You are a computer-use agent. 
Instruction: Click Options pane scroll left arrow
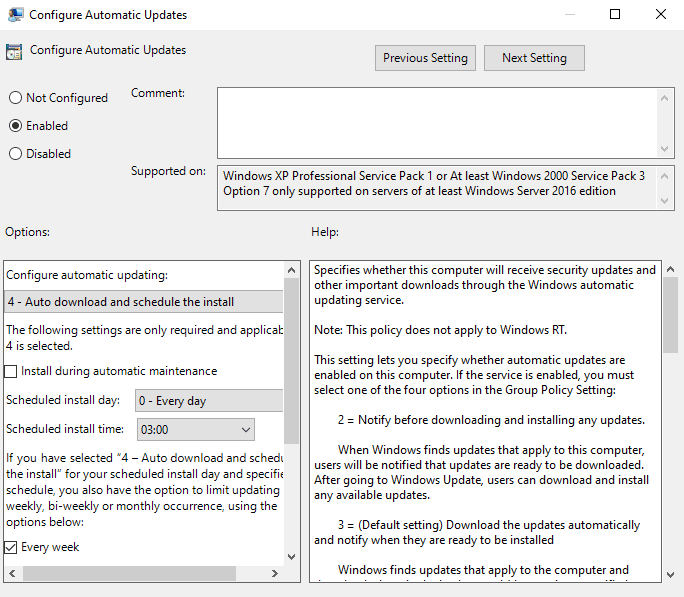click(12, 573)
